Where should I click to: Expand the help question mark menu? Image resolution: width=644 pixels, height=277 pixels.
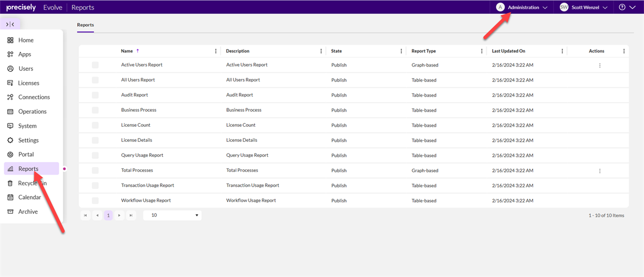(627, 8)
